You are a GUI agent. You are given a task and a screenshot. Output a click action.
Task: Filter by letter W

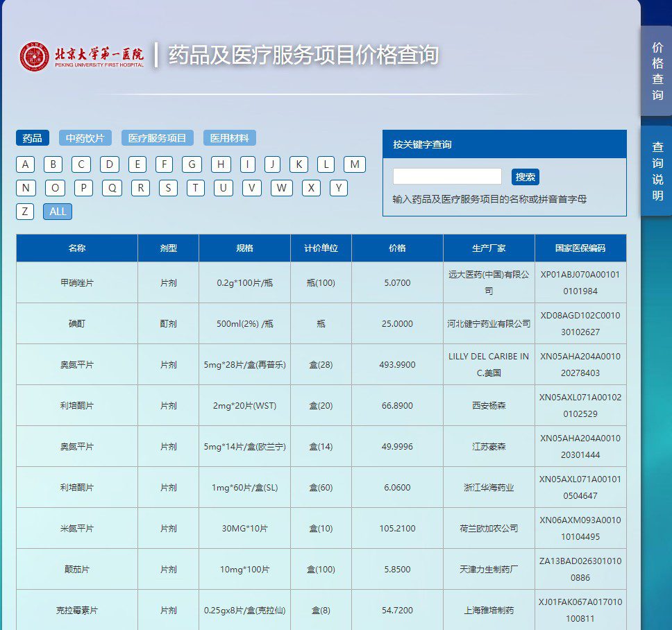(282, 188)
